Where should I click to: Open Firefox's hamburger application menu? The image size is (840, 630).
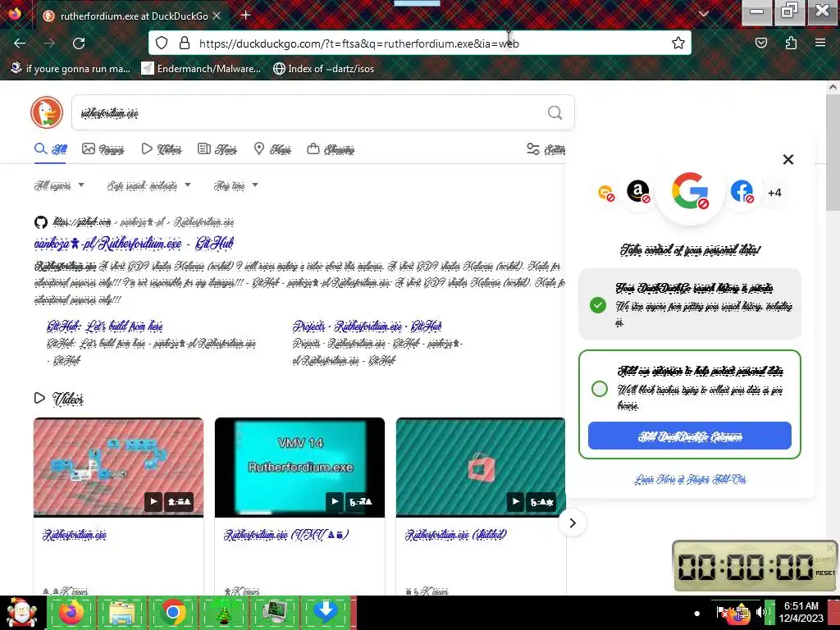[x=820, y=43]
